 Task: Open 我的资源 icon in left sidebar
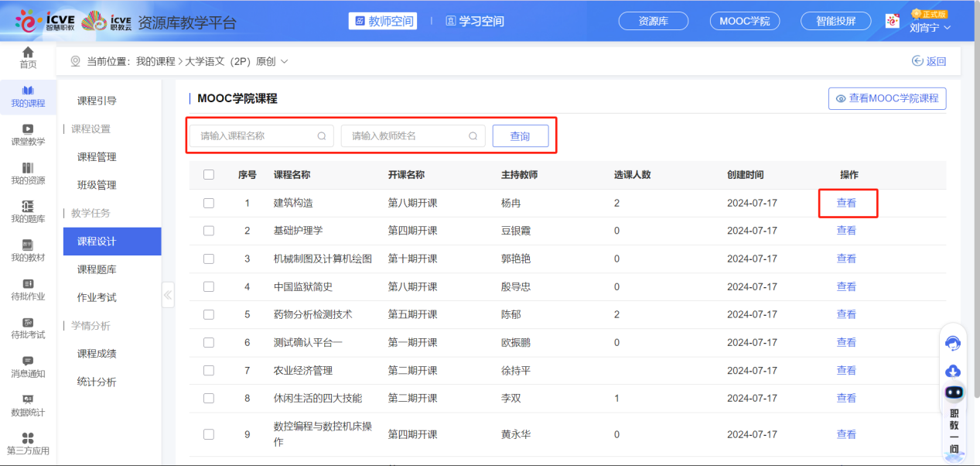tap(28, 168)
